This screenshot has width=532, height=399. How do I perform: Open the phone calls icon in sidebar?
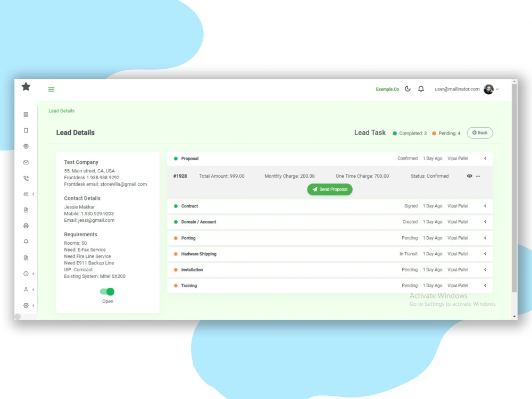[x=26, y=178]
